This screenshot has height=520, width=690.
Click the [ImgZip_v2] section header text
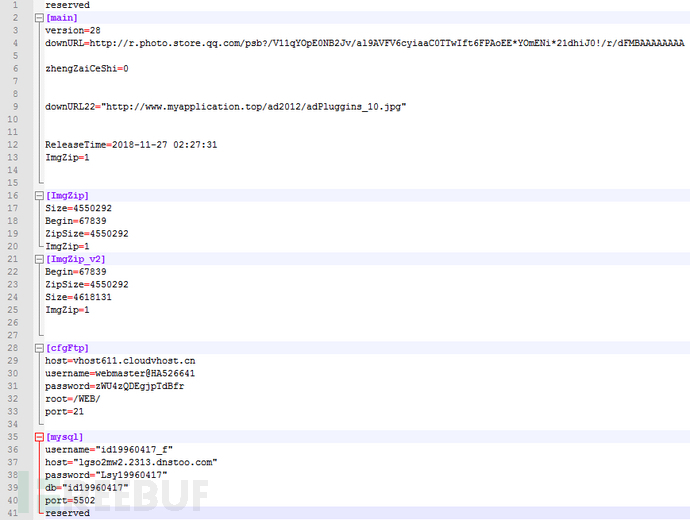click(76, 259)
